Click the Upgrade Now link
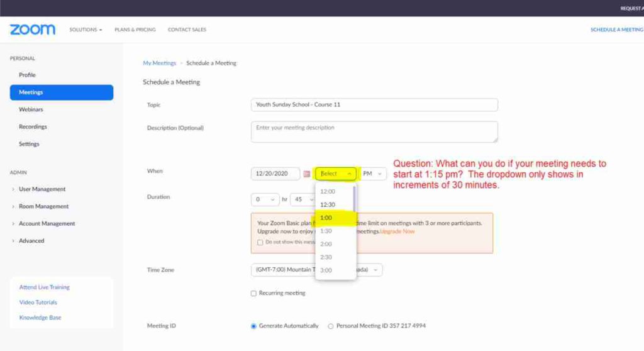644x351 pixels. pyautogui.click(x=397, y=231)
